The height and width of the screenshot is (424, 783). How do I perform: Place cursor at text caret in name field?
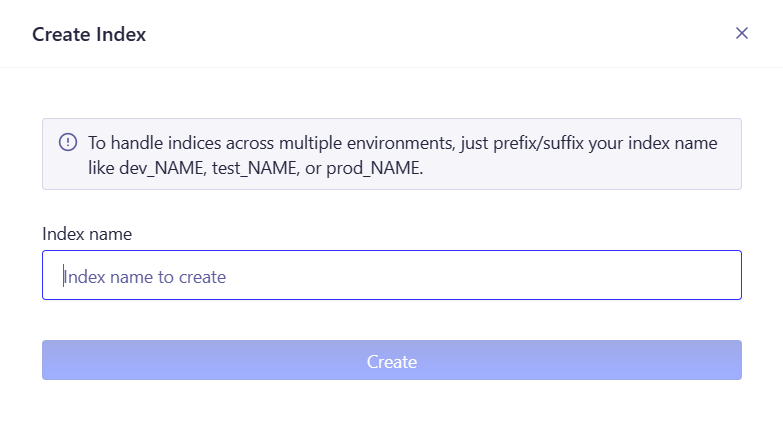click(63, 276)
